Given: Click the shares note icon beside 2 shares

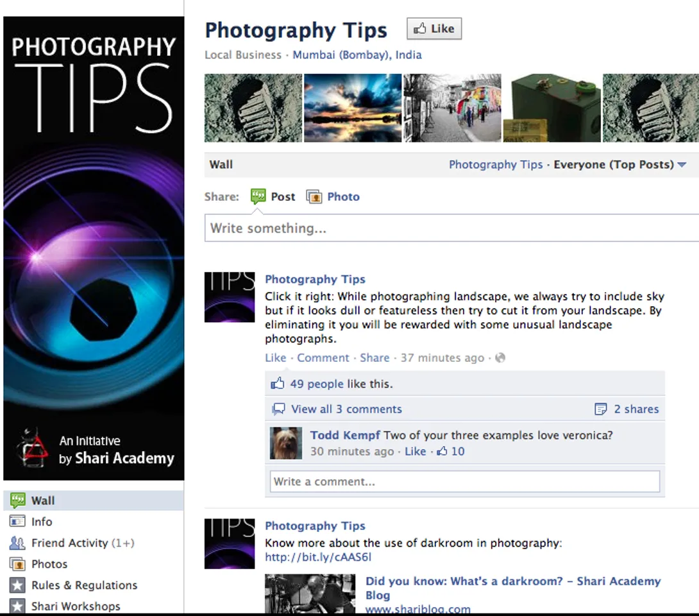Looking at the screenshot, I should [601, 409].
